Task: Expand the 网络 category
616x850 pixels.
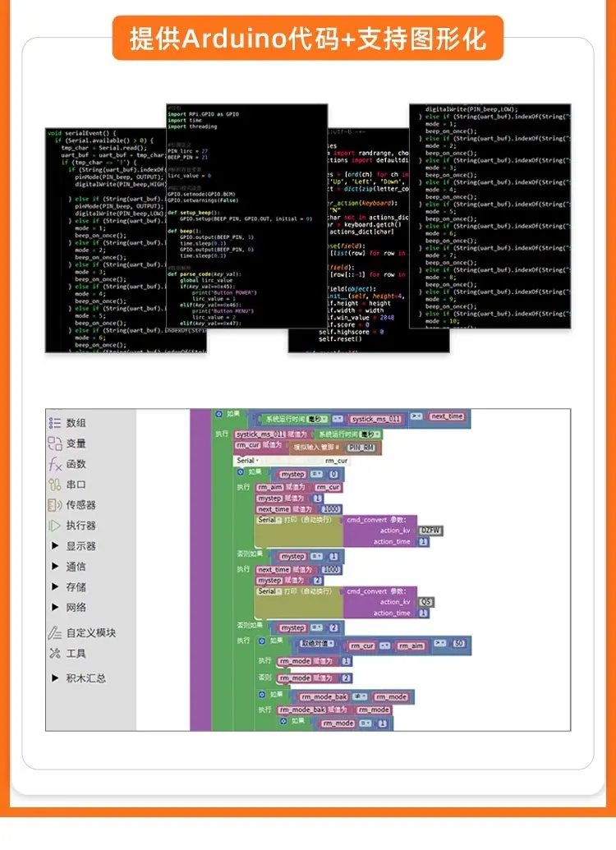Action: pyautogui.click(x=55, y=607)
